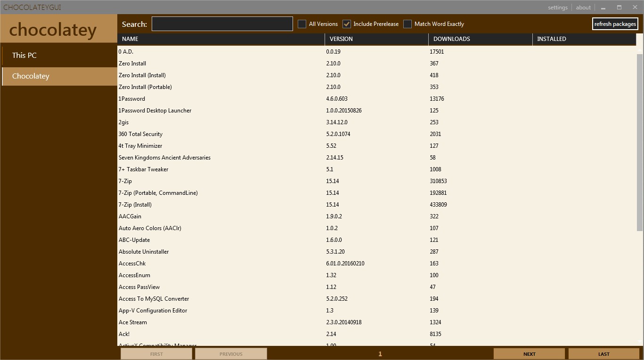Select the 7-Zip (Install) package row
Screen dimensions: 644x360
pyautogui.click(x=377, y=205)
